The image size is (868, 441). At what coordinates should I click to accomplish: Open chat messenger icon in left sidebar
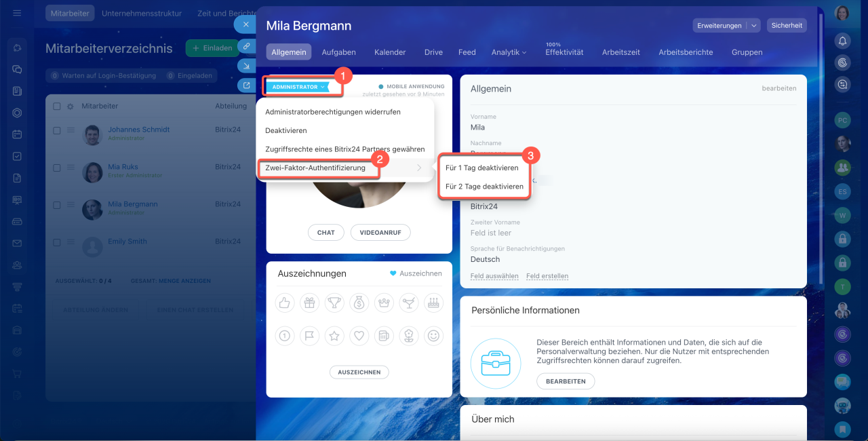click(17, 69)
